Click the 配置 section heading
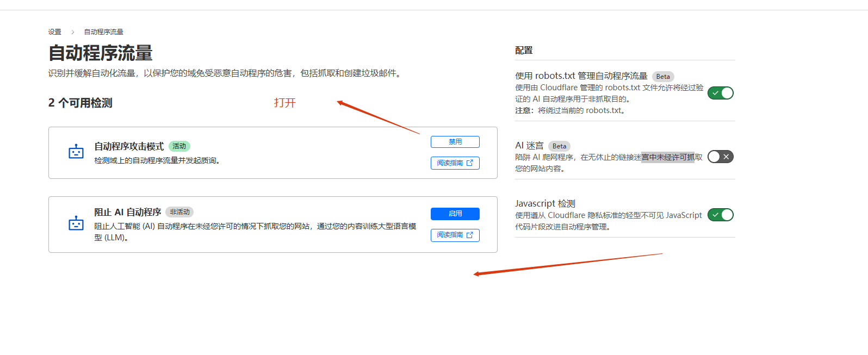 (524, 50)
